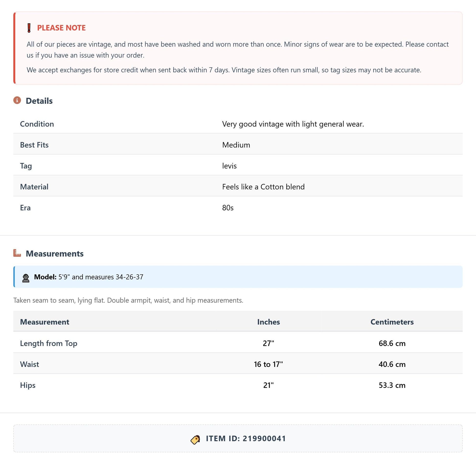Select the Condition row value text
This screenshot has height=464, width=476.
click(293, 124)
